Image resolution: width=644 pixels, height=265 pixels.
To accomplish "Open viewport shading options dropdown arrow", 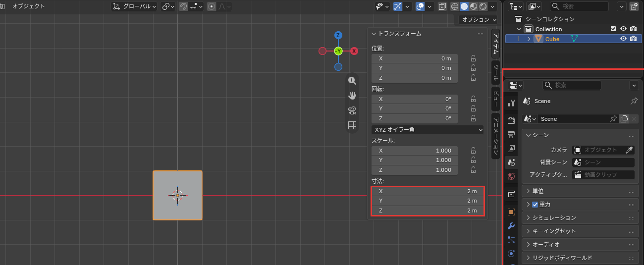I will click(493, 6).
